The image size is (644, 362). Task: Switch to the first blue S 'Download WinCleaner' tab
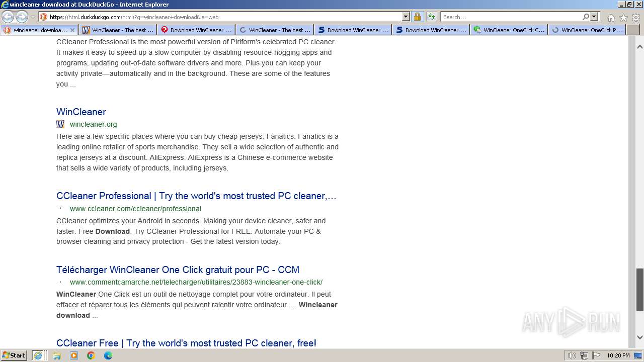coord(353,30)
